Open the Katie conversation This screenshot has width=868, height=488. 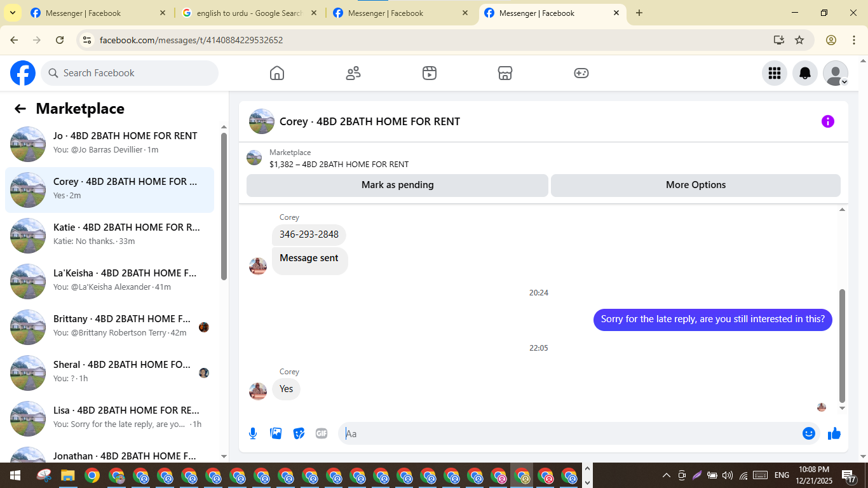point(109,236)
